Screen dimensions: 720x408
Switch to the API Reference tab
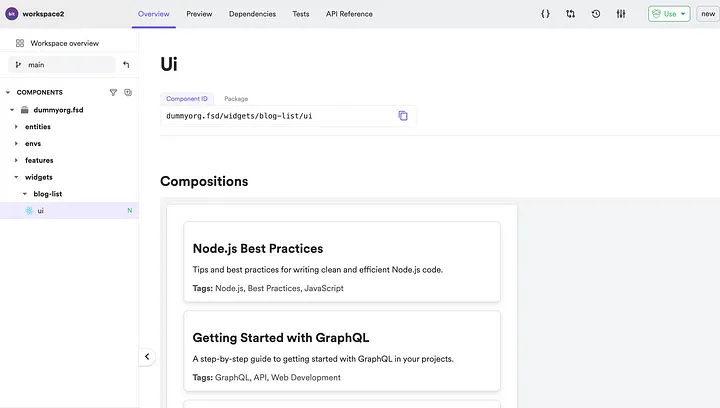pyautogui.click(x=349, y=14)
